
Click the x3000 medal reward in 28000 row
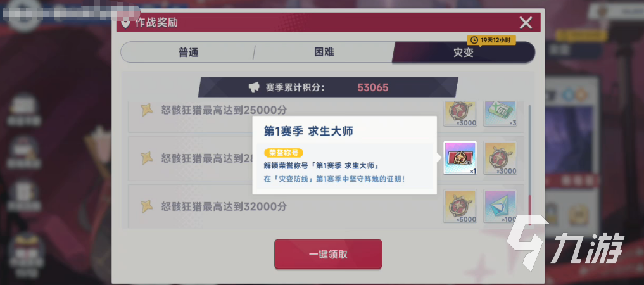tap(500, 158)
